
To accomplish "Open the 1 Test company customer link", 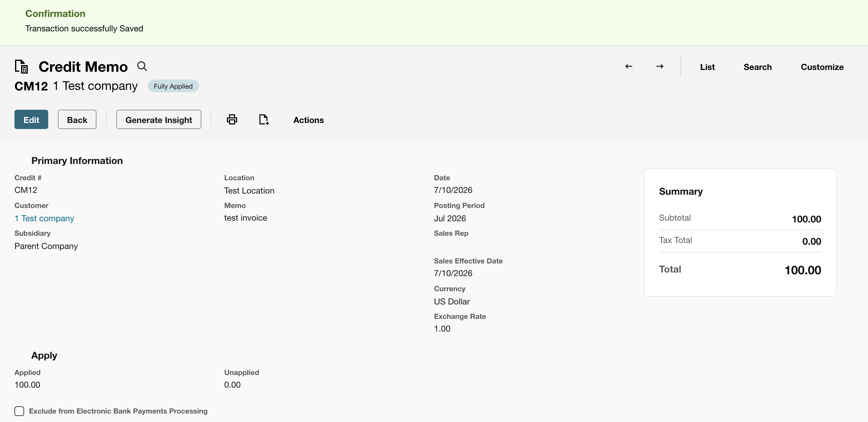I will [x=44, y=219].
